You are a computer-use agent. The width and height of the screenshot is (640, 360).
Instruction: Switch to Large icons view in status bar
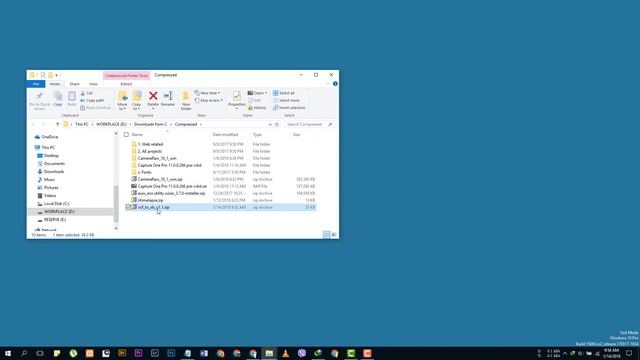334,234
